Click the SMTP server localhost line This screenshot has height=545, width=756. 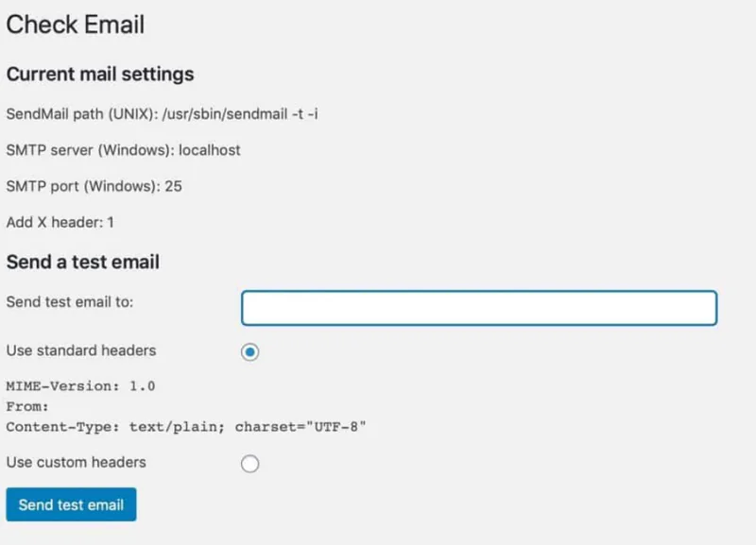pyautogui.click(x=123, y=150)
